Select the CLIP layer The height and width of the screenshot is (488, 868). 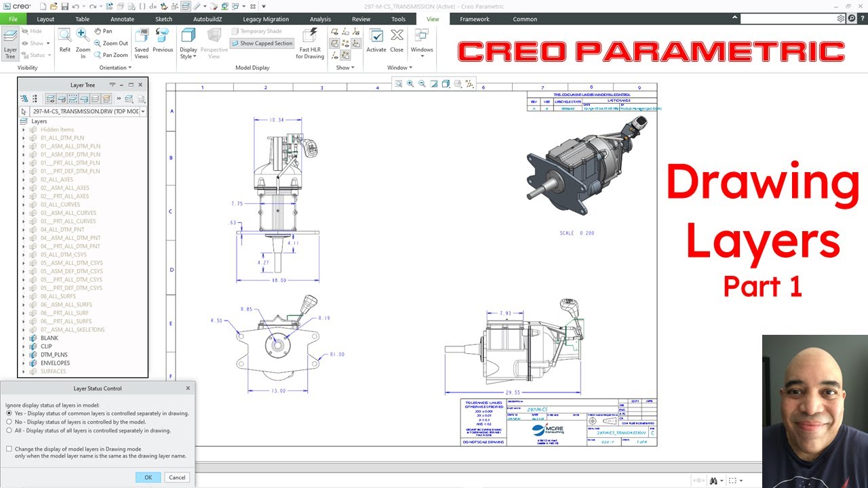point(46,346)
